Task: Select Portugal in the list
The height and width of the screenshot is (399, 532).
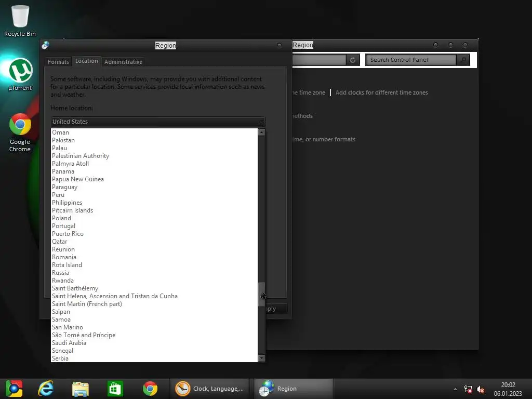Action: 154,226
